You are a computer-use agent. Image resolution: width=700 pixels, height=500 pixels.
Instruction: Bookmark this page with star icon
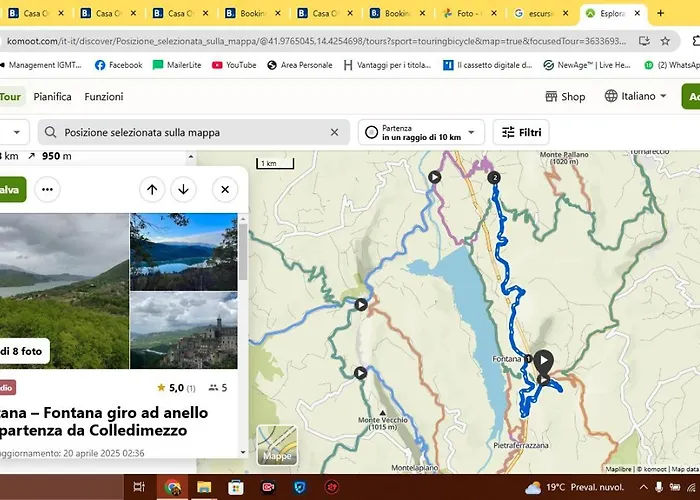[665, 40]
